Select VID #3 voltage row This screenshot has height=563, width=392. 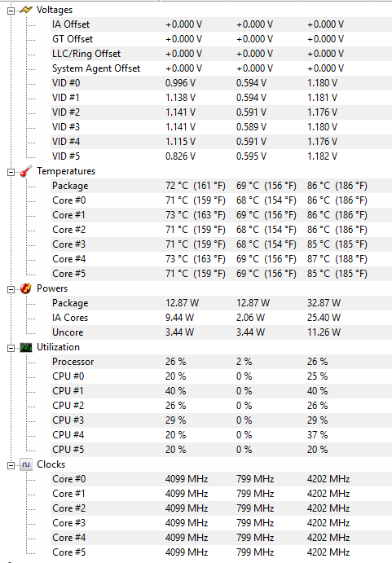[221, 127]
